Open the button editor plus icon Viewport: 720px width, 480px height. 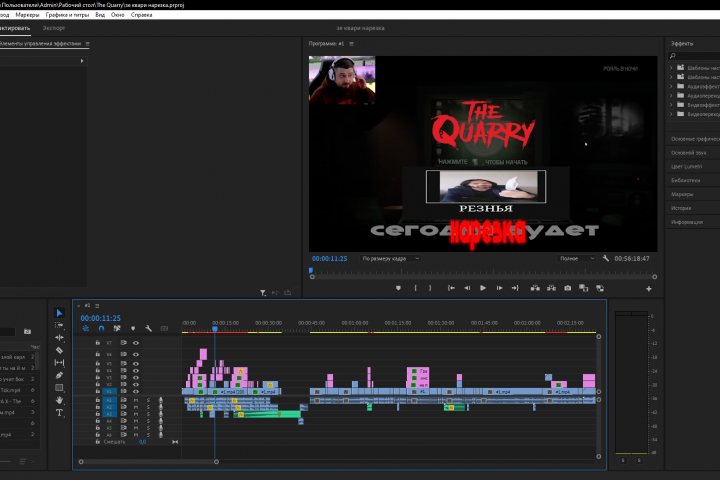pos(649,289)
